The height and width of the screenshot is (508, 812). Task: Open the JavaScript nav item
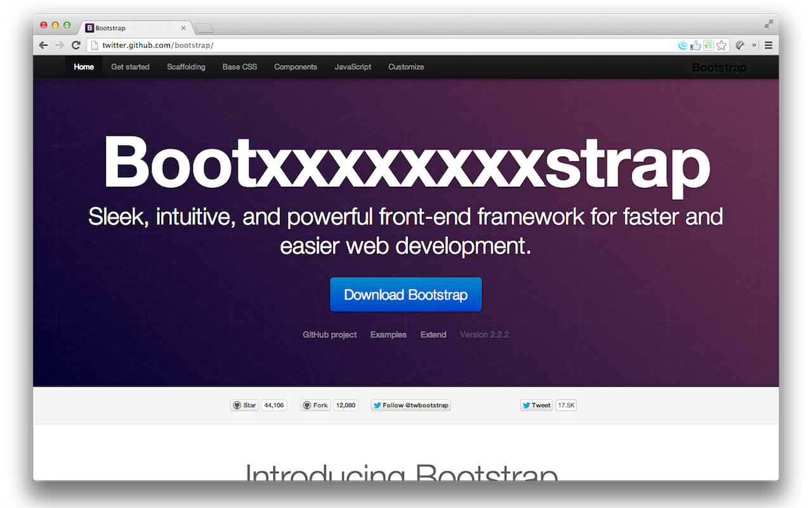353,67
